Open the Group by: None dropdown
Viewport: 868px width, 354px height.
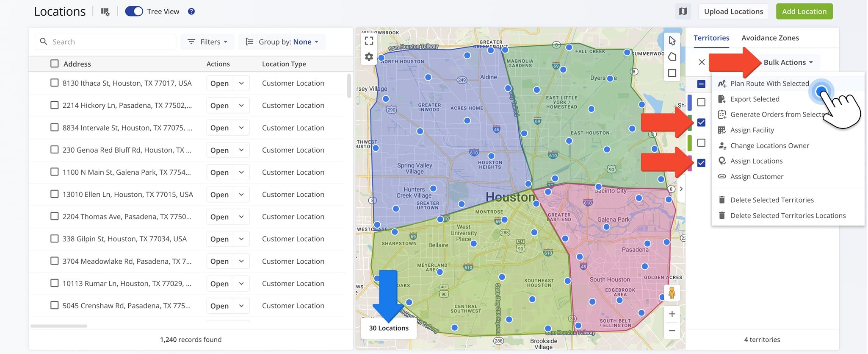click(282, 42)
